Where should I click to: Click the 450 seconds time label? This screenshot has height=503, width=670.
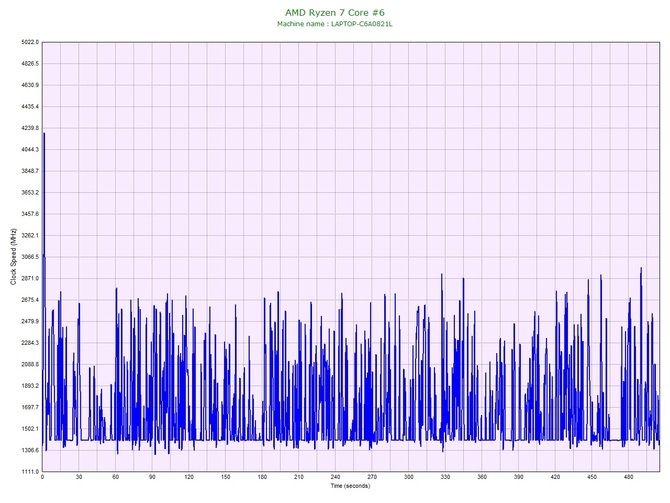pos(592,477)
